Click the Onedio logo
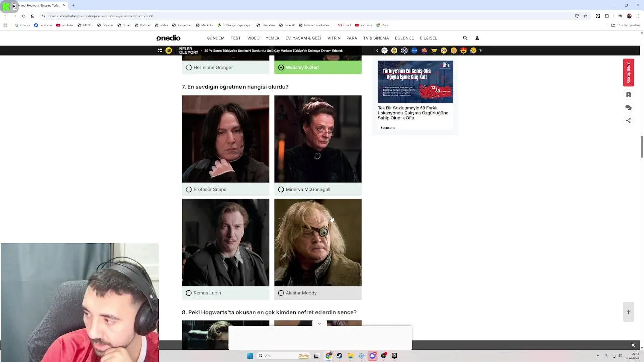Screen dimensions: 644x362 [x=168, y=38]
